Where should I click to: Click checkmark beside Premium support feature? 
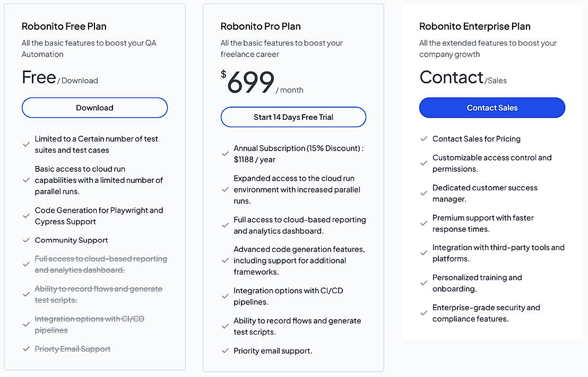click(x=423, y=223)
